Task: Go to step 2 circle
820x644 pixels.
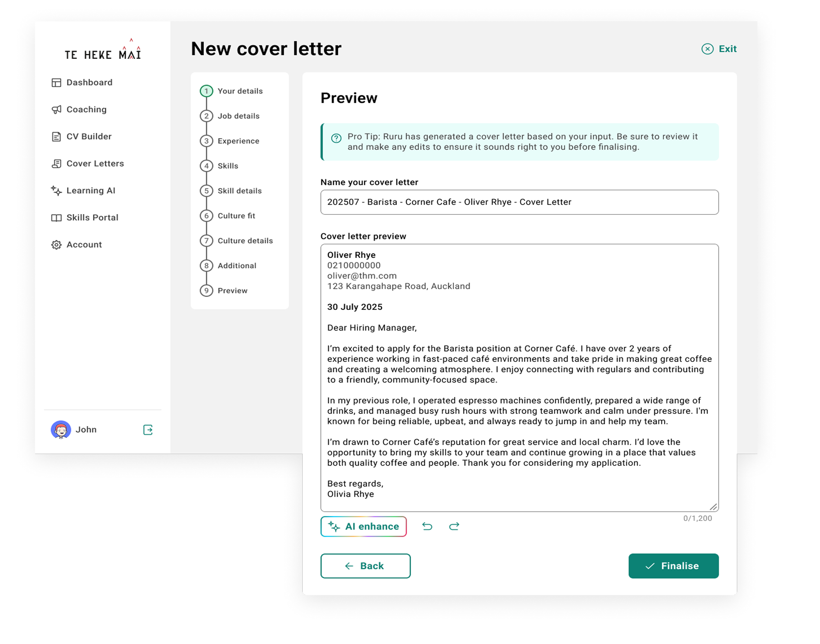Action: [206, 116]
